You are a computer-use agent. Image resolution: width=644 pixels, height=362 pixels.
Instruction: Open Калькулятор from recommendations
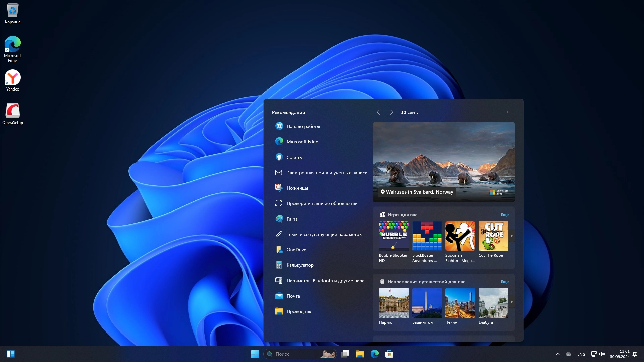coord(300,265)
